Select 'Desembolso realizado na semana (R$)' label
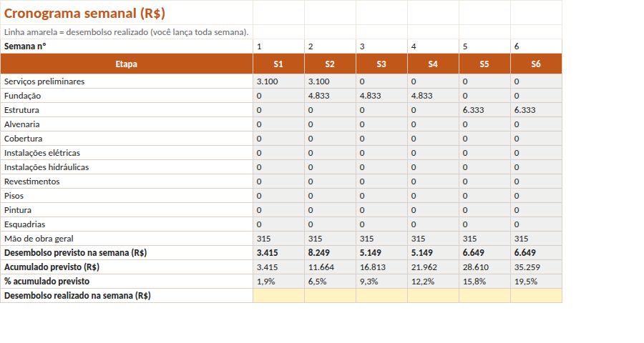 point(127,296)
